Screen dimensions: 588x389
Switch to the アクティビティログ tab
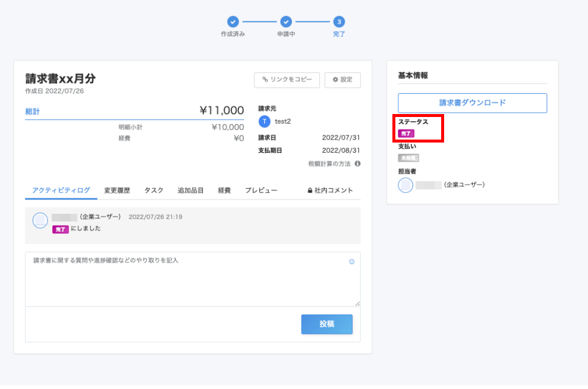[61, 191]
